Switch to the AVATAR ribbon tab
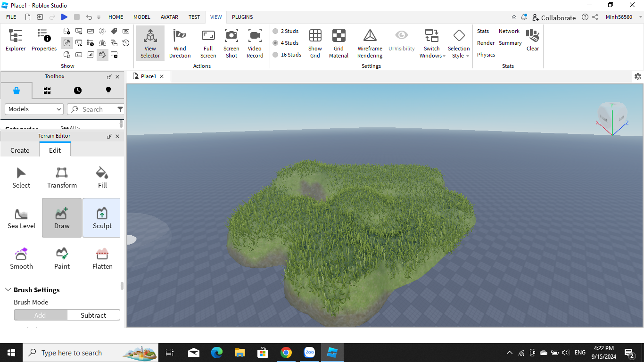Viewport: 644px width, 362px height. [x=169, y=17]
